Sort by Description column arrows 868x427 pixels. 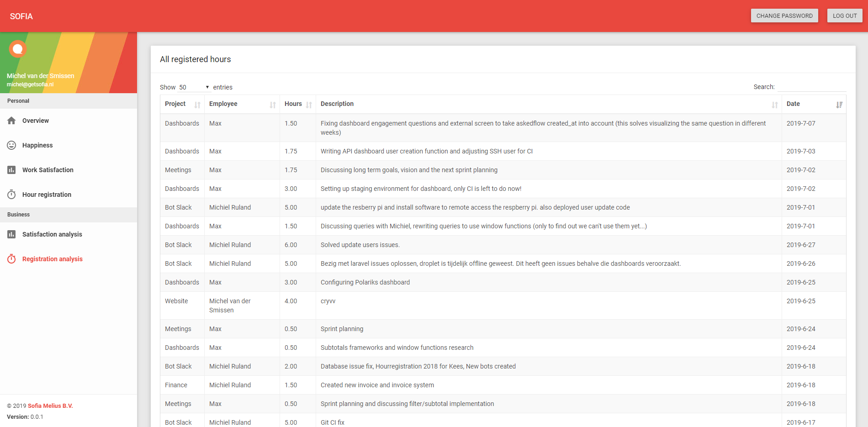pyautogui.click(x=775, y=105)
